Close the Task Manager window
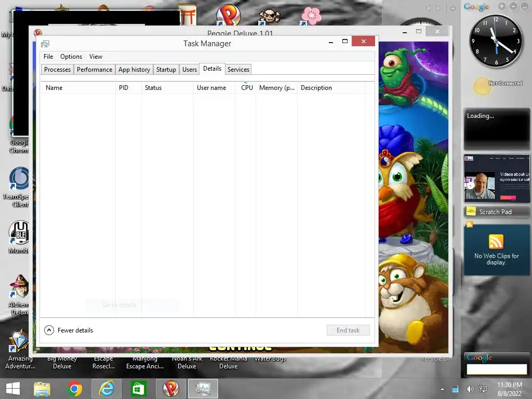Image resolution: width=532 pixels, height=399 pixels. tap(363, 41)
